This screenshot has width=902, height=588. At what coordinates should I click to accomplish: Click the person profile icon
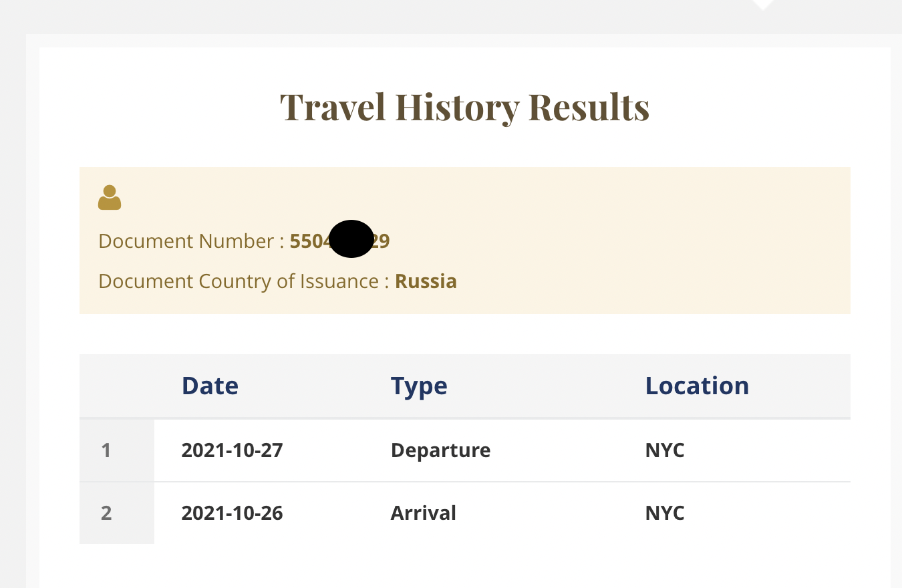(110, 198)
